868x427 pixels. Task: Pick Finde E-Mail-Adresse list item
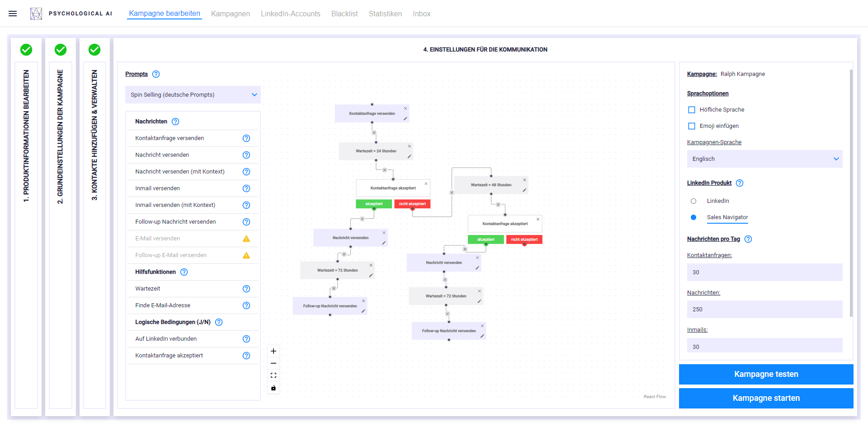tap(193, 305)
